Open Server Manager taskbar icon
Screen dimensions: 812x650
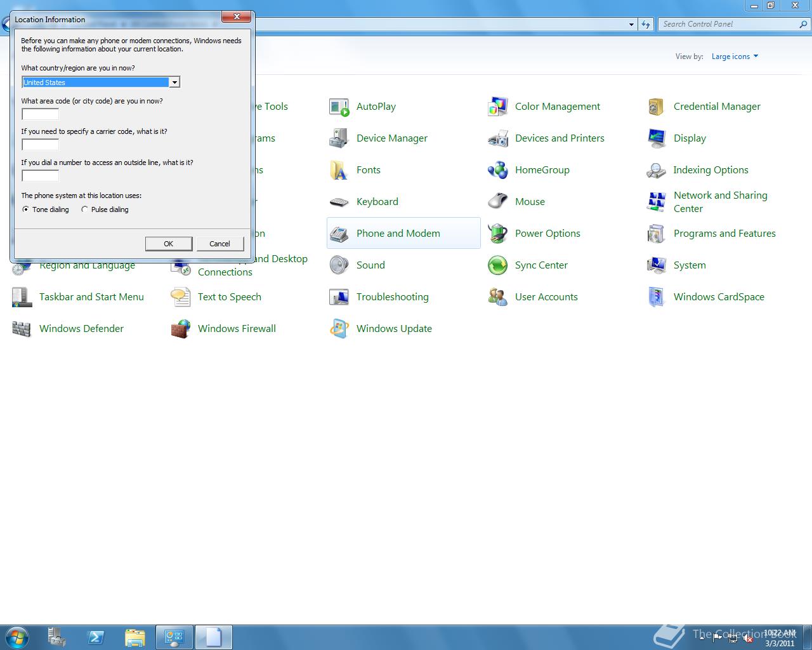(x=57, y=637)
